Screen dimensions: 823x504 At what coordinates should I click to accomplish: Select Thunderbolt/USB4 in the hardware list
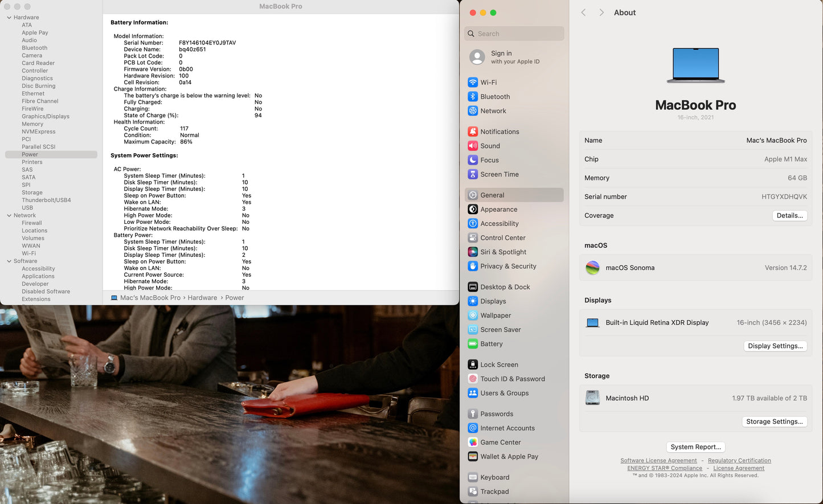pos(46,200)
